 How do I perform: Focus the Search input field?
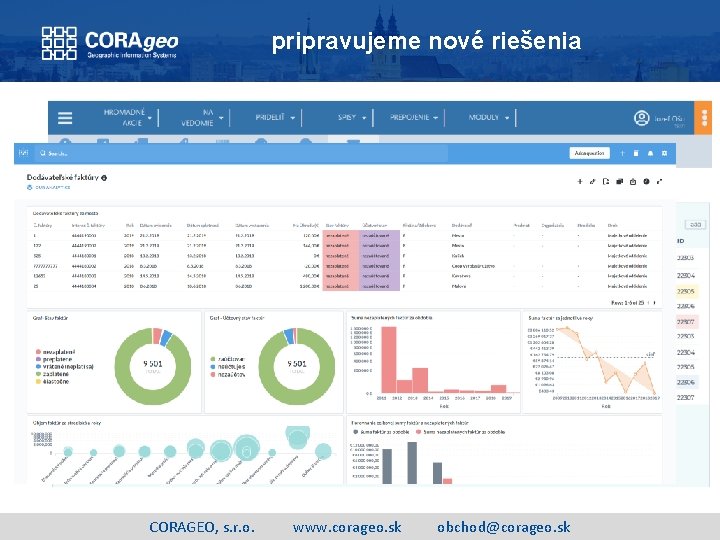[243, 153]
